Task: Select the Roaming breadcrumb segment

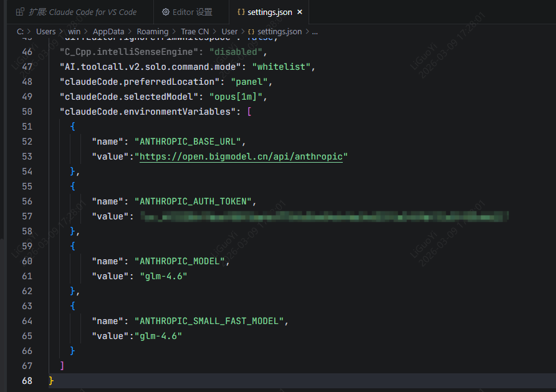Action: 153,31
